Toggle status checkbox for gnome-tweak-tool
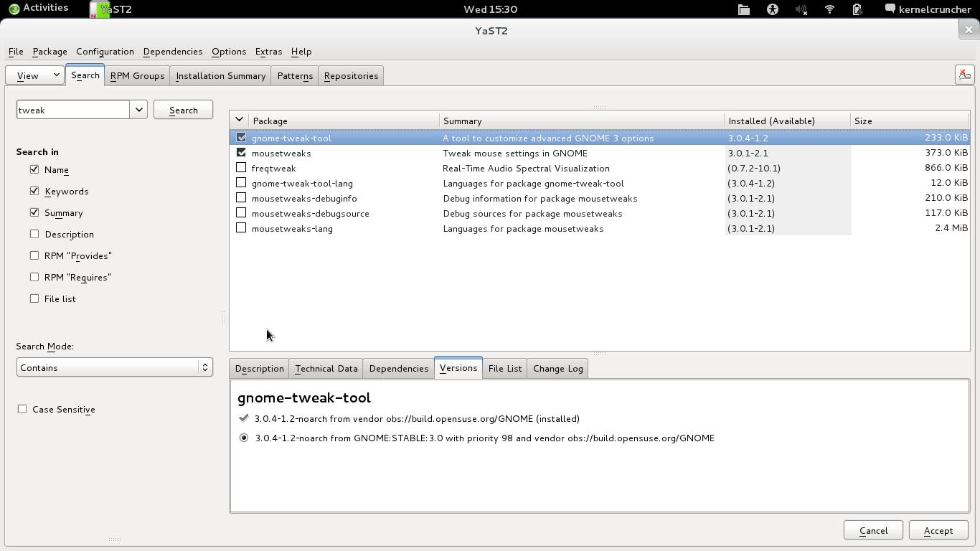The width and height of the screenshot is (980, 551). [241, 138]
